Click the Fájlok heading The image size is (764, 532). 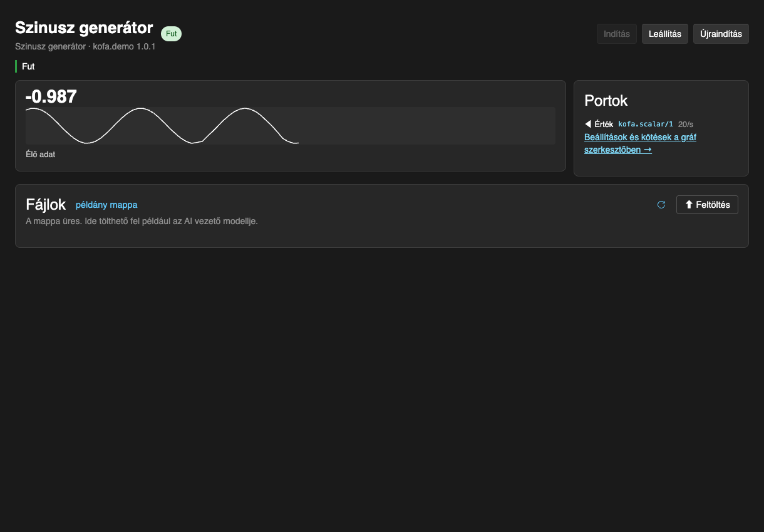pos(46,205)
